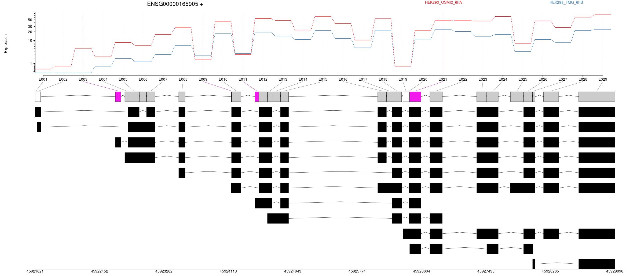Click y-axis tick value 10

30,40
